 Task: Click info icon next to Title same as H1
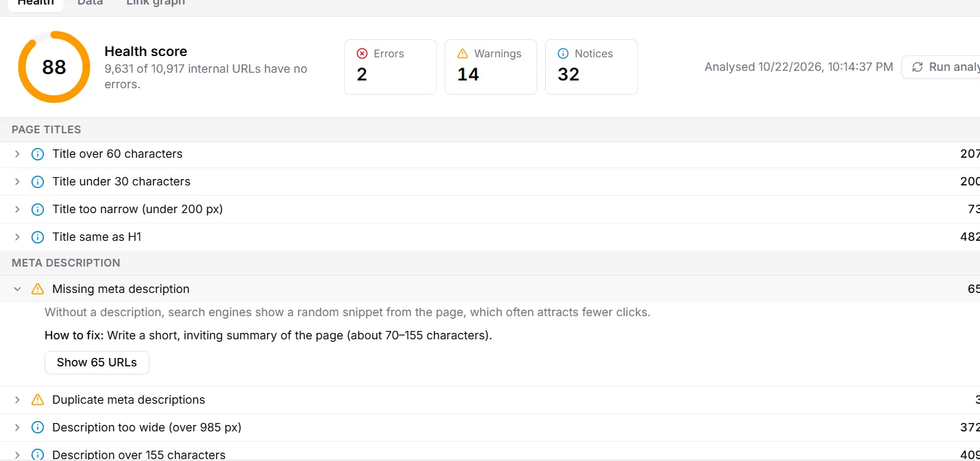tap(37, 237)
